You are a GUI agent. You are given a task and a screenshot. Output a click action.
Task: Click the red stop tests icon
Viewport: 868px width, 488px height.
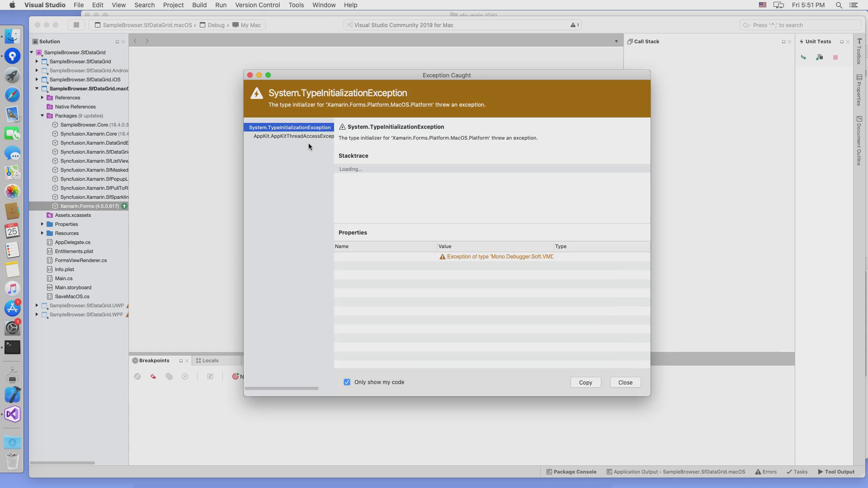pos(835,57)
